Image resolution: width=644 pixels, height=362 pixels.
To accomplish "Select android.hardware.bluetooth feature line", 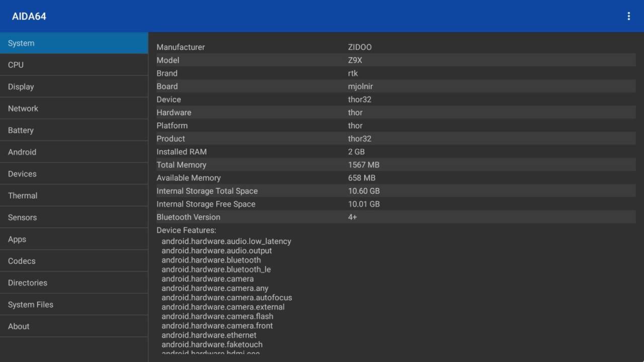I will click(x=211, y=260).
